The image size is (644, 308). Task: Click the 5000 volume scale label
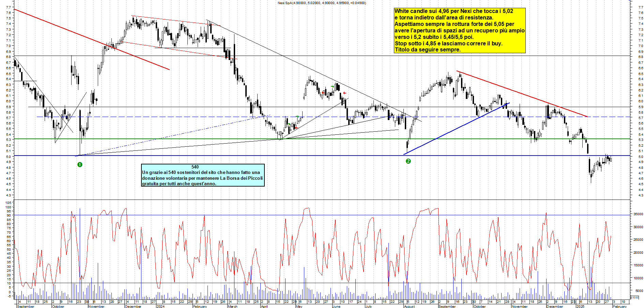tap(639, 291)
